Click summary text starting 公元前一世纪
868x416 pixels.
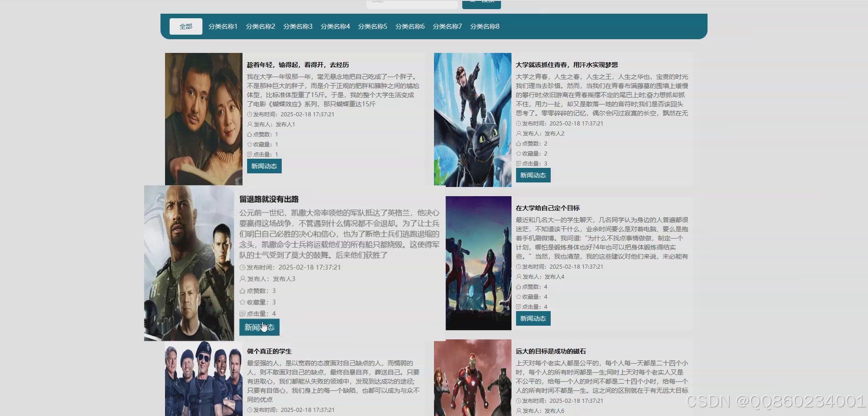pos(340,234)
